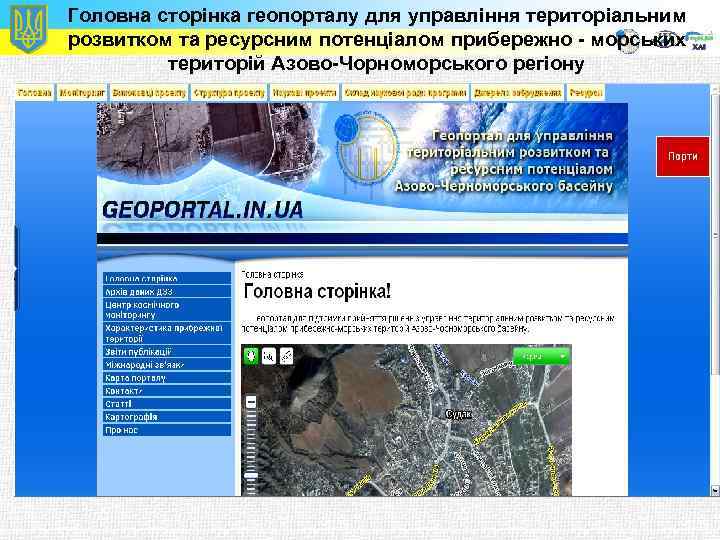
Task: Click the Головна сторінка! heading
Action: tap(317, 291)
